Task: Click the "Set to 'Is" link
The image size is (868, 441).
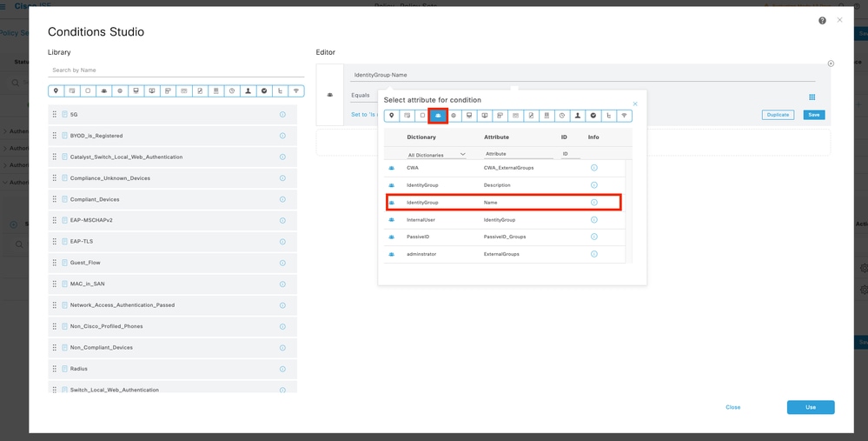Action: [364, 115]
